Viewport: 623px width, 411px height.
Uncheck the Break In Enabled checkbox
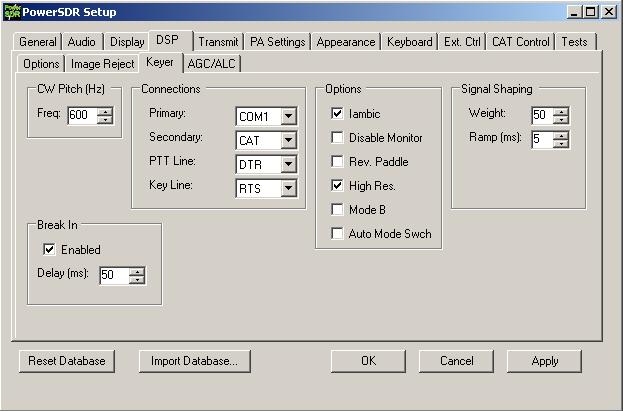(x=49, y=249)
